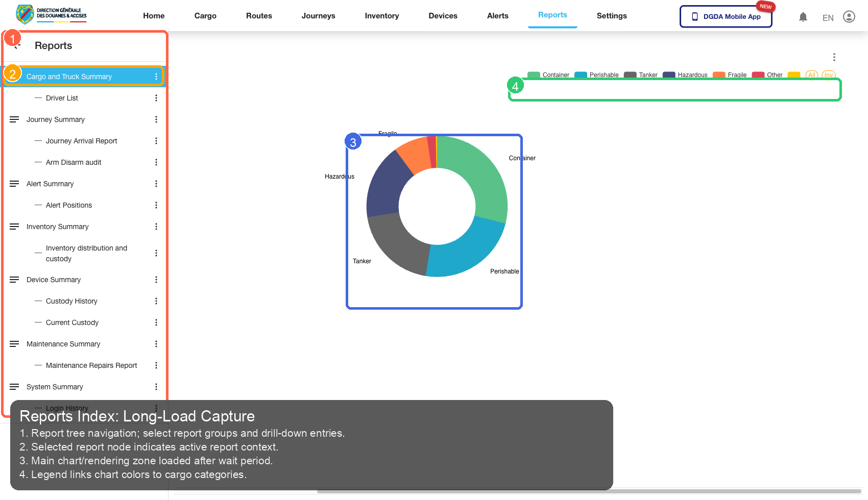This screenshot has height=500, width=868.
Task: Click the Device Summary list icon
Action: (x=14, y=280)
